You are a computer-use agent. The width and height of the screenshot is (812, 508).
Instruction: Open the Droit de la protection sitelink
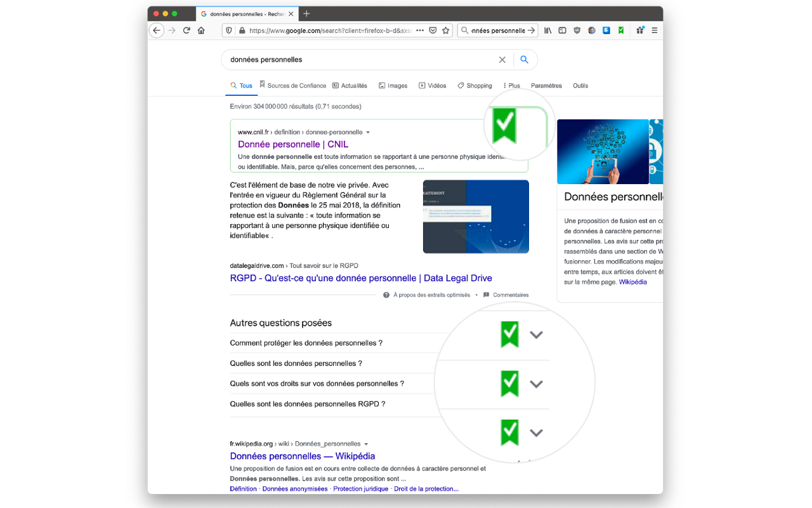(x=426, y=489)
